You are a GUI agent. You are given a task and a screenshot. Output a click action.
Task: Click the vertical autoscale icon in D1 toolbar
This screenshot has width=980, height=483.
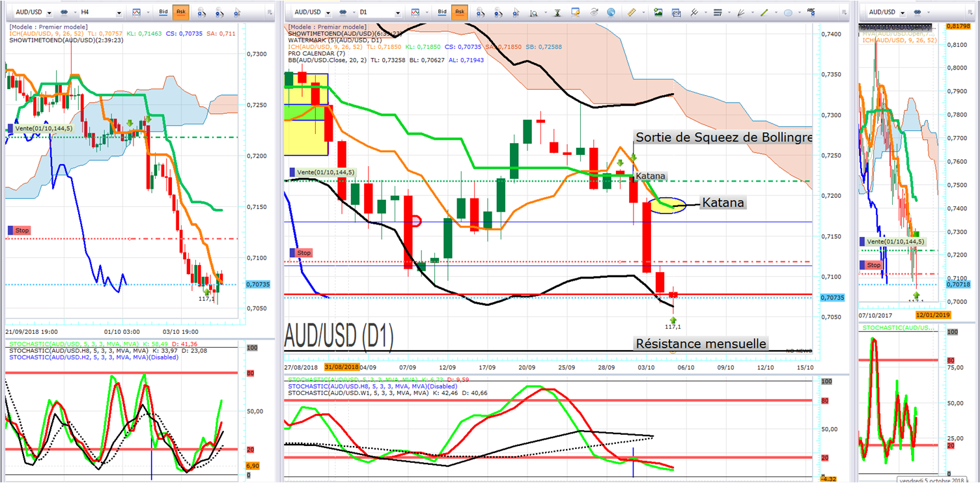pos(558,12)
